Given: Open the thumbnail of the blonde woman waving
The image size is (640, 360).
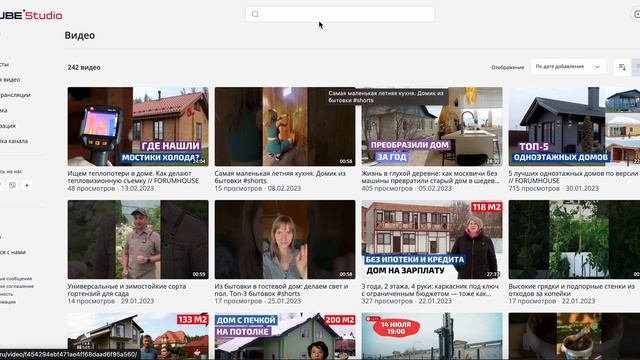Looking at the screenshot, I should click(x=285, y=240).
